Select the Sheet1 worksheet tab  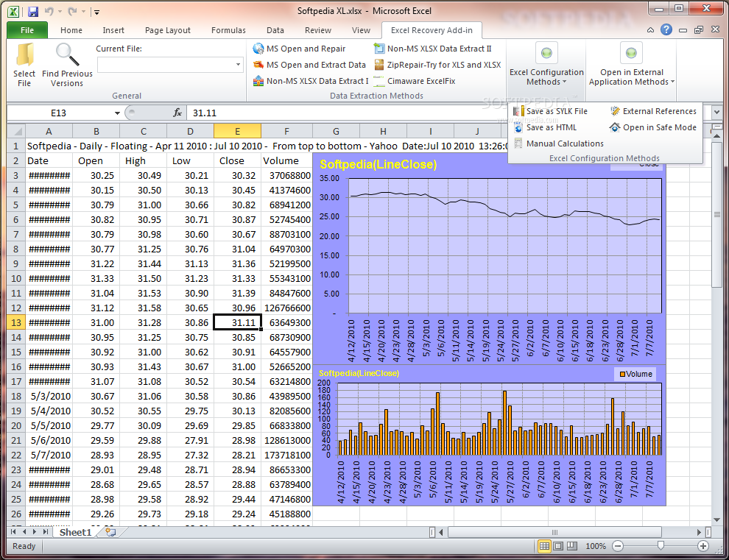tap(75, 532)
